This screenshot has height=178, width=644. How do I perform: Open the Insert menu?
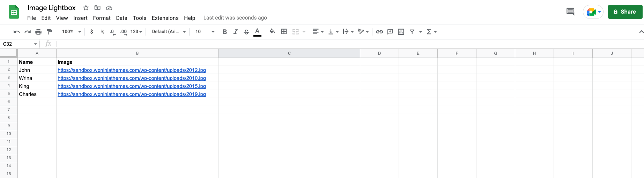coord(80,18)
